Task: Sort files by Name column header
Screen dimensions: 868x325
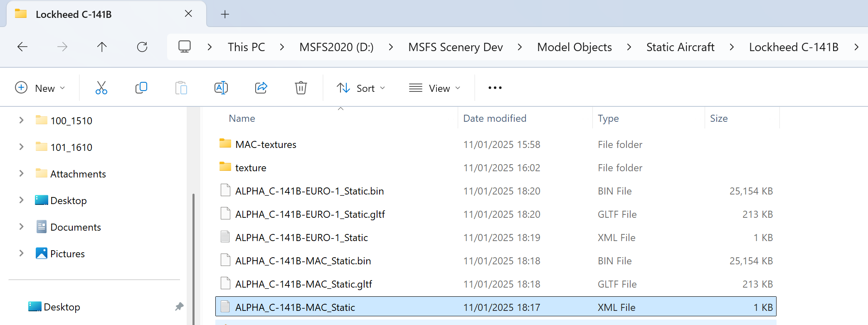Action: point(242,118)
